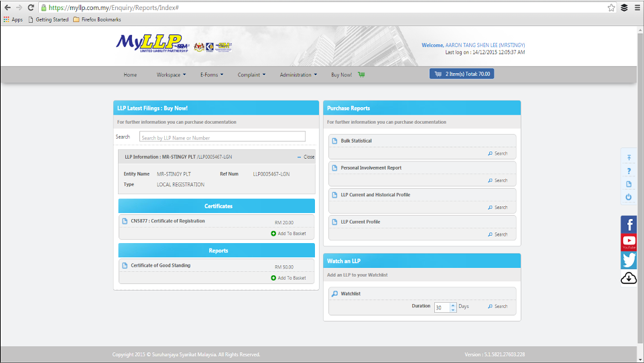644x363 pixels.
Task: Open the Firefox Bookmarks folder
Action: point(97,19)
